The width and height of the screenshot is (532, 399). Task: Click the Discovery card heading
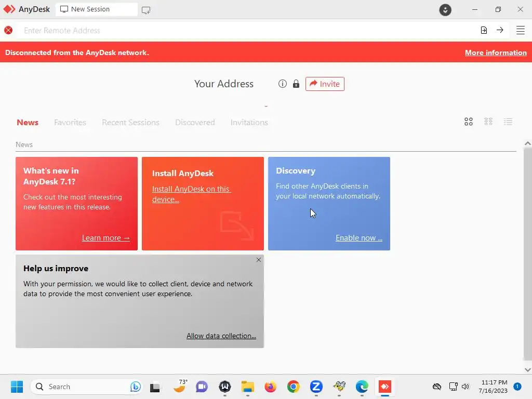coord(296,170)
